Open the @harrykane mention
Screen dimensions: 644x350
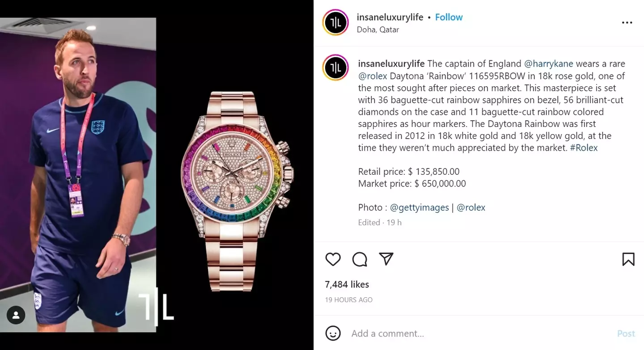coord(548,63)
